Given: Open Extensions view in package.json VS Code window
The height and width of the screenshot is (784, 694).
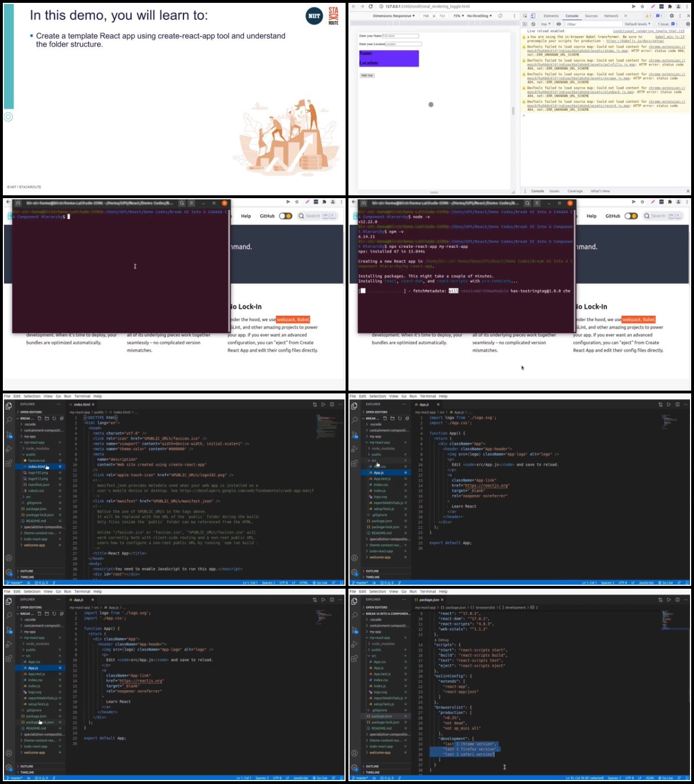Looking at the screenshot, I should [354, 659].
